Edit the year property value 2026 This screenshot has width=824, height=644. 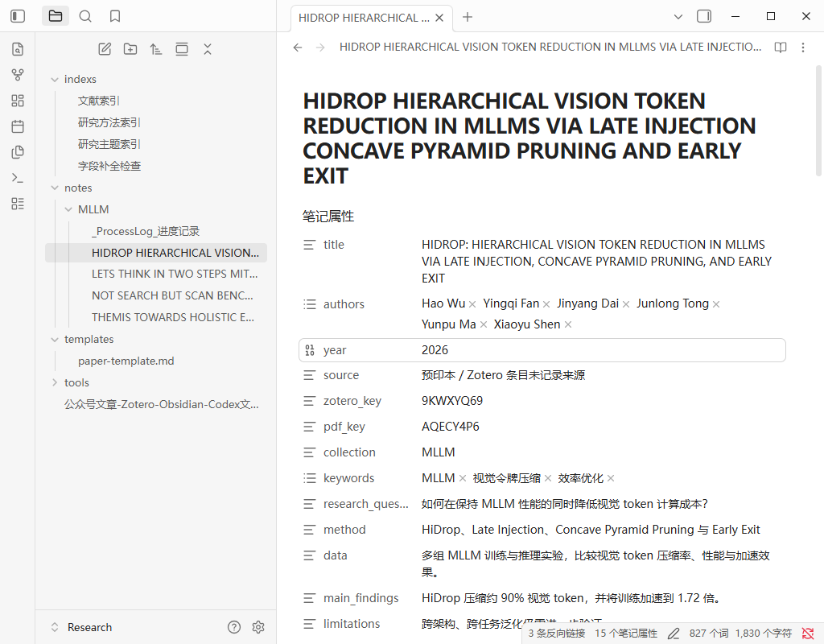602,350
